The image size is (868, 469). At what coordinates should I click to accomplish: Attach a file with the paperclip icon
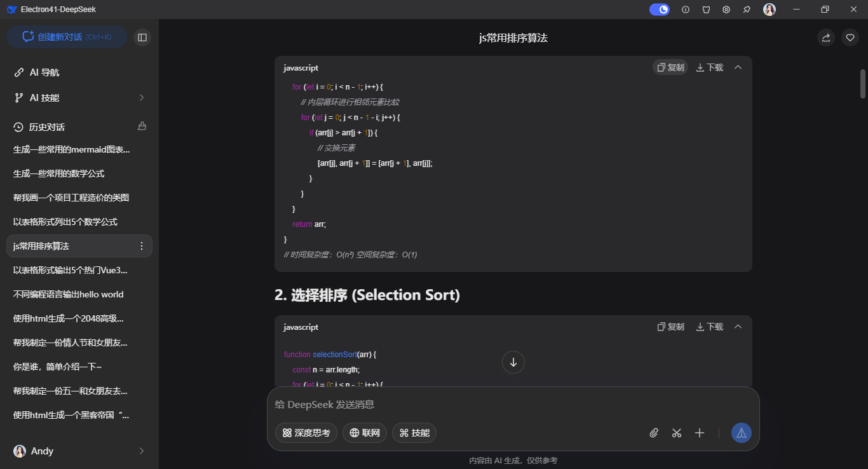[654, 433]
